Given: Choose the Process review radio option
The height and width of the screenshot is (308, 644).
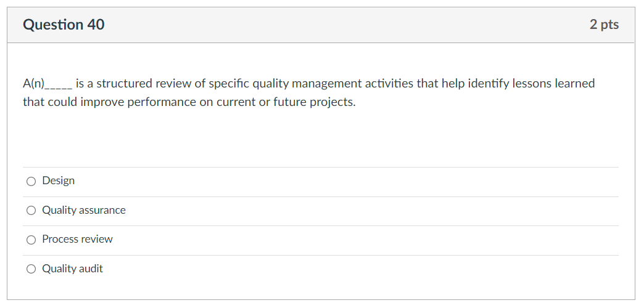Looking at the screenshot, I should click(x=31, y=240).
